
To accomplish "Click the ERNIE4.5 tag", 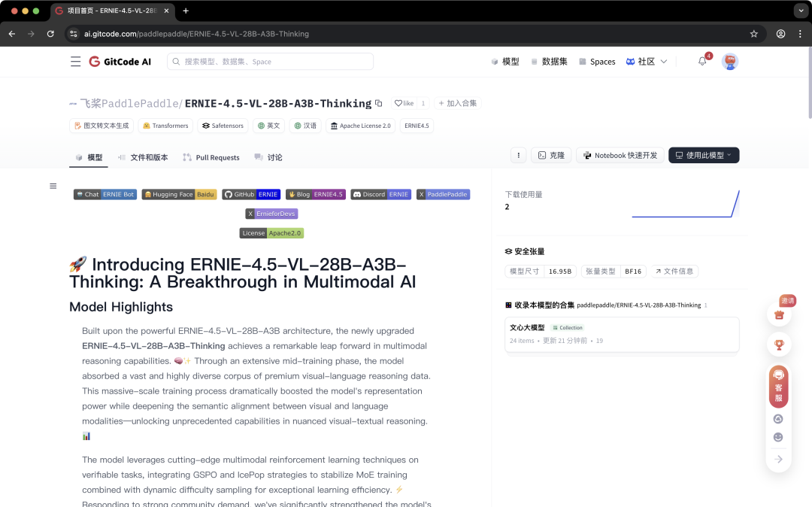I will click(417, 126).
